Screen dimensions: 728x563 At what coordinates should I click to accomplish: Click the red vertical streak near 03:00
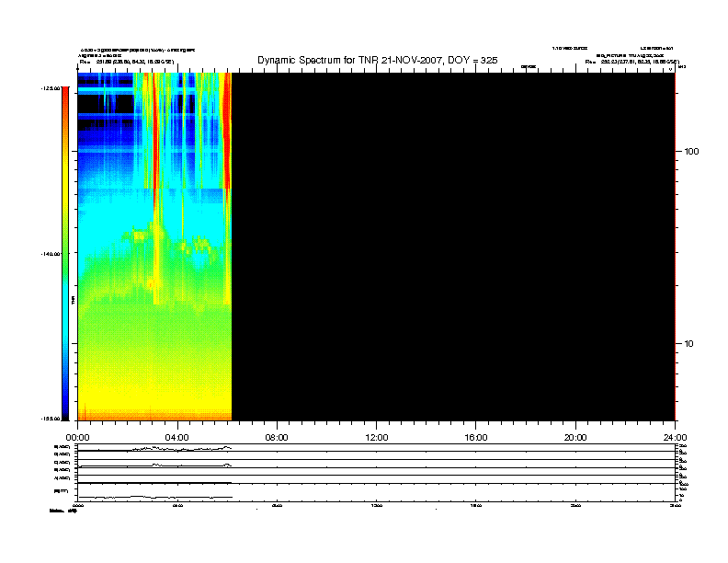tap(156, 139)
